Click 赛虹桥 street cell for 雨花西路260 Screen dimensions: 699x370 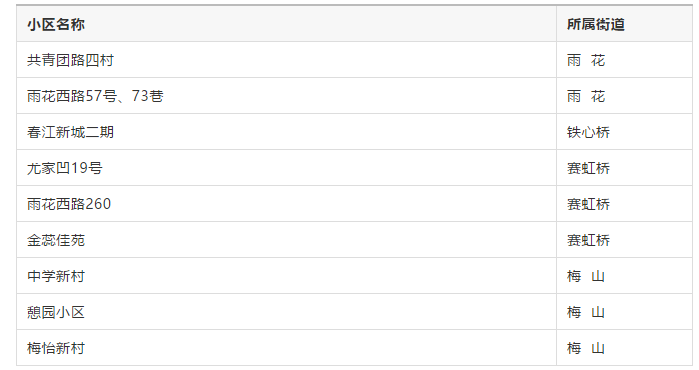coord(624,204)
